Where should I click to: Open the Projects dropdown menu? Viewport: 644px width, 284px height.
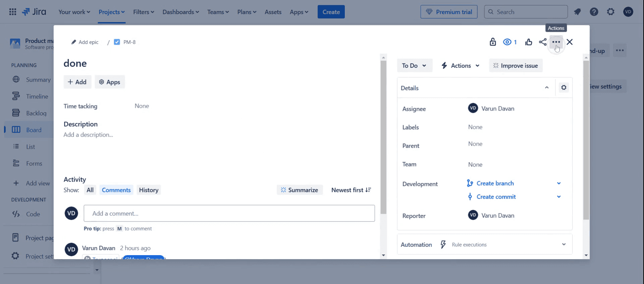tap(111, 12)
